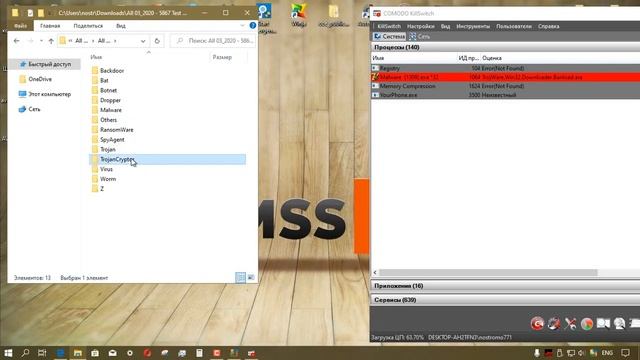Image resolution: width=640 pixels, height=360 pixels.
Task: Expand the Сервисы (639) section
Action: click(505, 300)
